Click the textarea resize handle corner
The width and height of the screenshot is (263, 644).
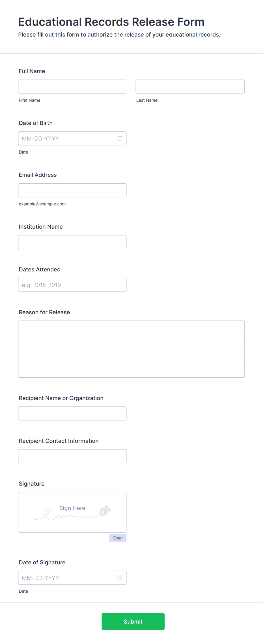pos(242,375)
